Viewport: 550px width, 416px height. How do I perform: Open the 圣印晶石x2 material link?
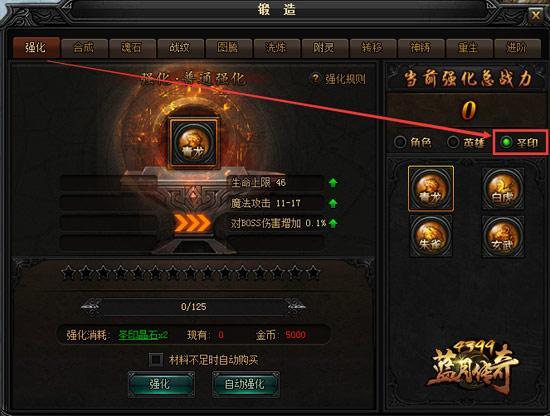pyautogui.click(x=143, y=335)
